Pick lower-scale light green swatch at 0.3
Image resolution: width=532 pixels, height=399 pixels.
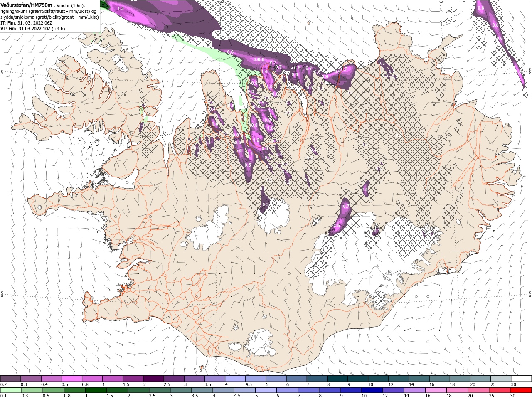coord(32,390)
